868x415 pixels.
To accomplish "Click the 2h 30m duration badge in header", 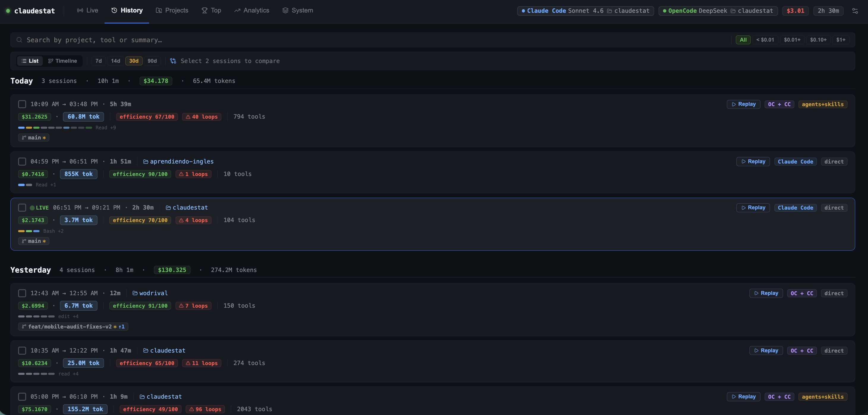I will 828,11.
